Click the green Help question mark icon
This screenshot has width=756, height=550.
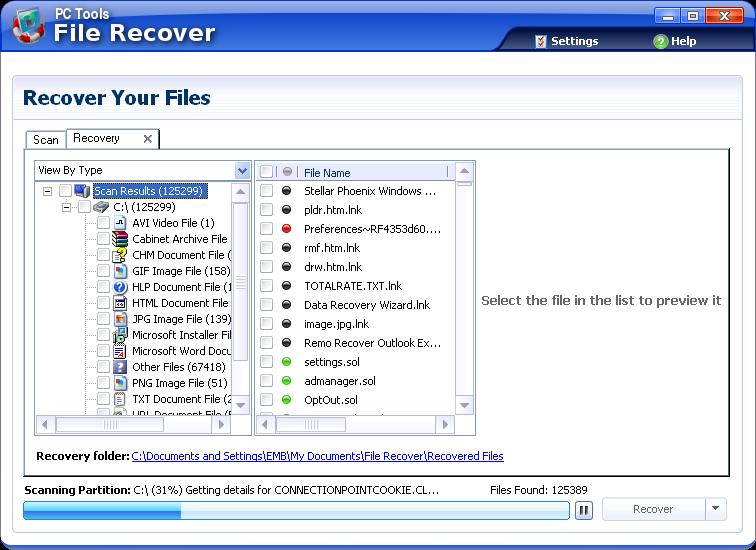pos(660,41)
